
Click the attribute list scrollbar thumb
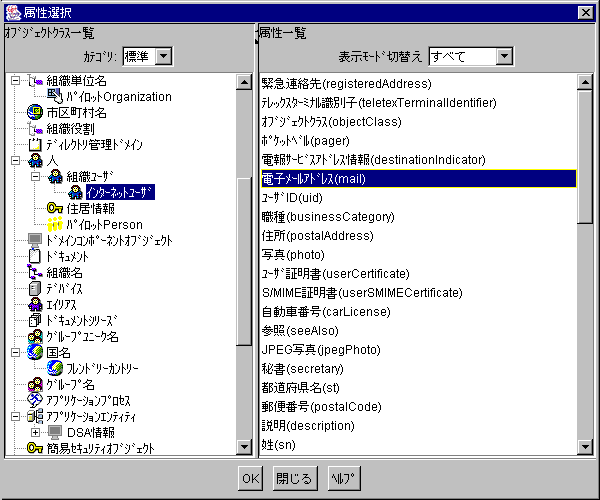click(x=585, y=156)
